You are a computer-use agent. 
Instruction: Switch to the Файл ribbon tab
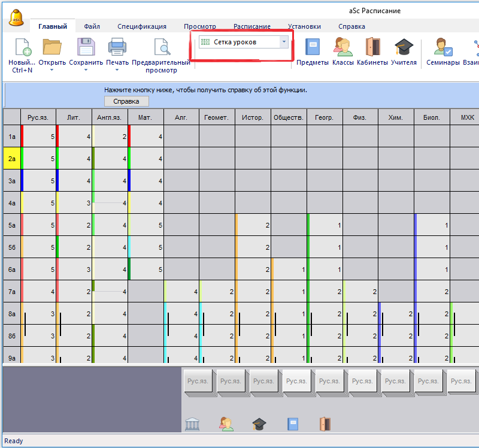click(x=92, y=26)
